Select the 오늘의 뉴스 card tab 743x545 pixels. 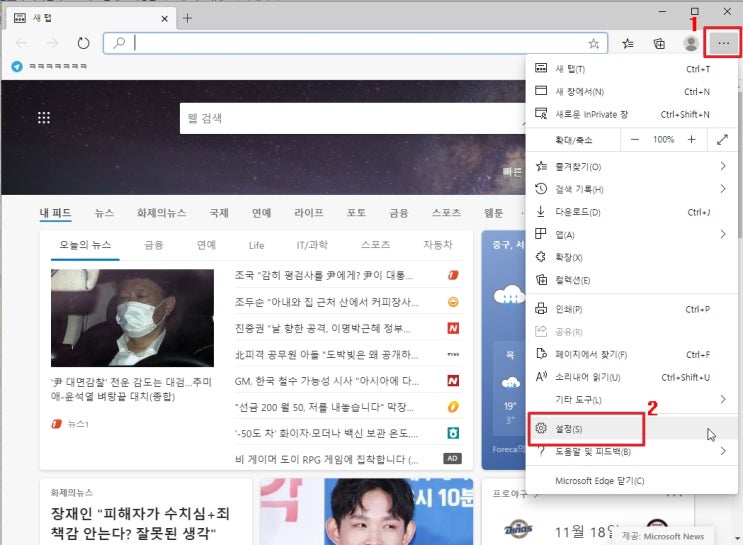point(85,245)
